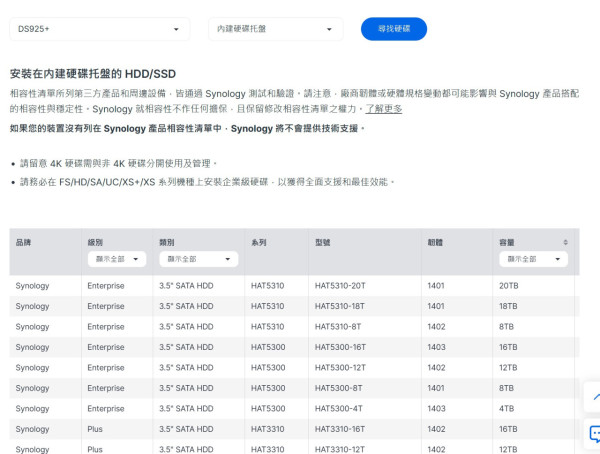600x454 pixels.
Task: Select the HAT3310-12T model cell
Action: (340, 449)
